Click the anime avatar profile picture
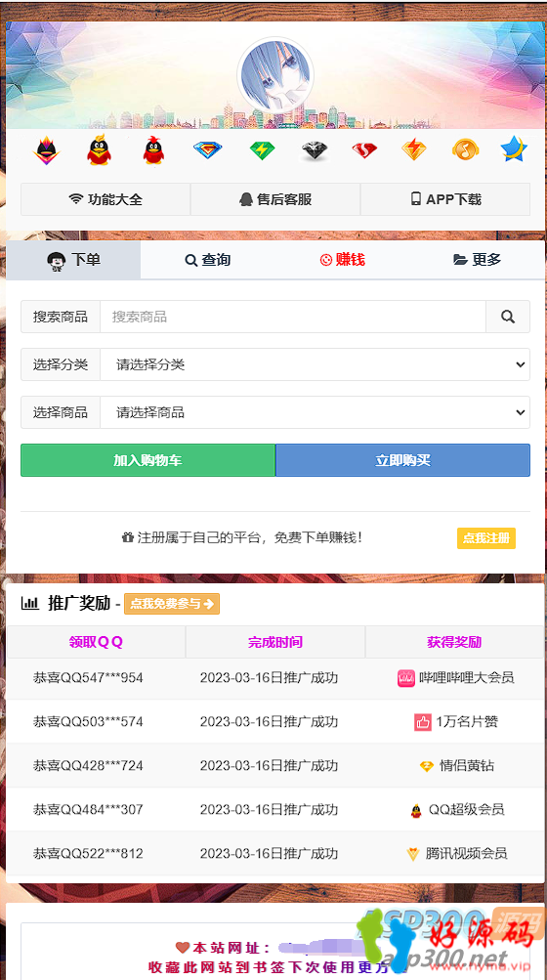Screen dimensions: 547x980 pyautogui.click(x=275, y=75)
